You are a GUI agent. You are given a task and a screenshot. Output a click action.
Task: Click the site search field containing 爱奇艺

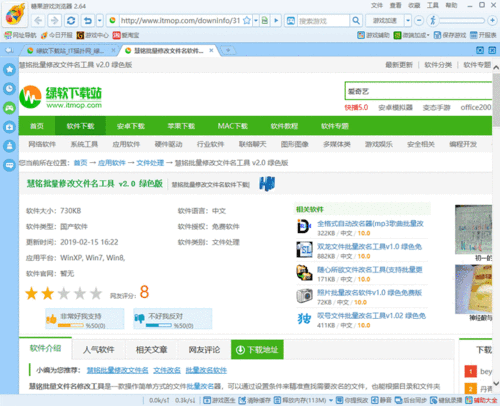[418, 91]
